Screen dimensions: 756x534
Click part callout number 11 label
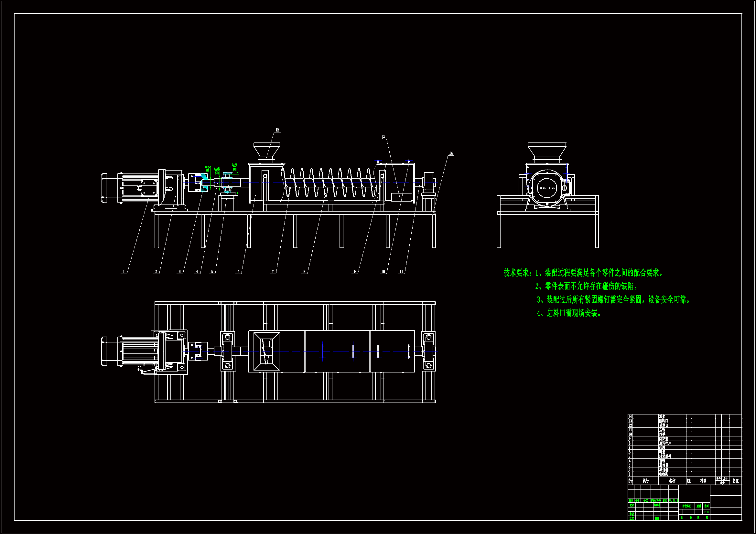click(401, 272)
